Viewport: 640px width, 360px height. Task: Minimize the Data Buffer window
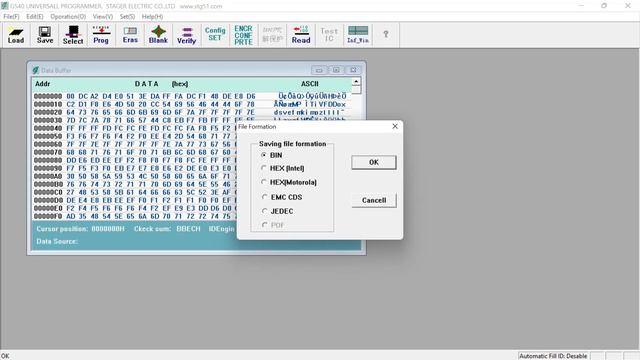pyautogui.click(x=319, y=70)
